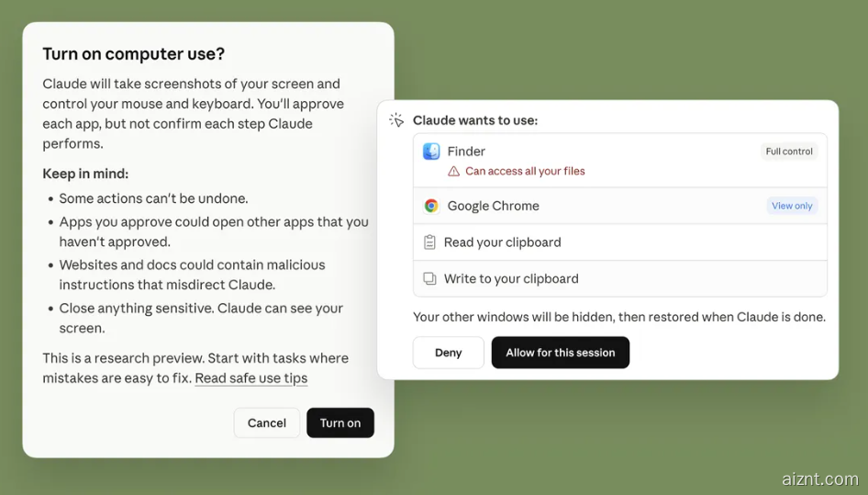Screen dimensions: 868x495
Task: Click the Read your clipboard icon
Action: (429, 242)
